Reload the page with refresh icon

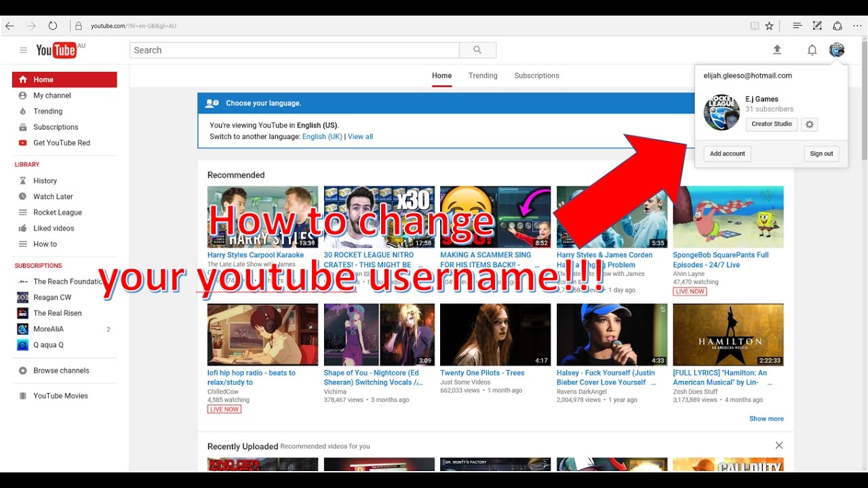[x=52, y=26]
